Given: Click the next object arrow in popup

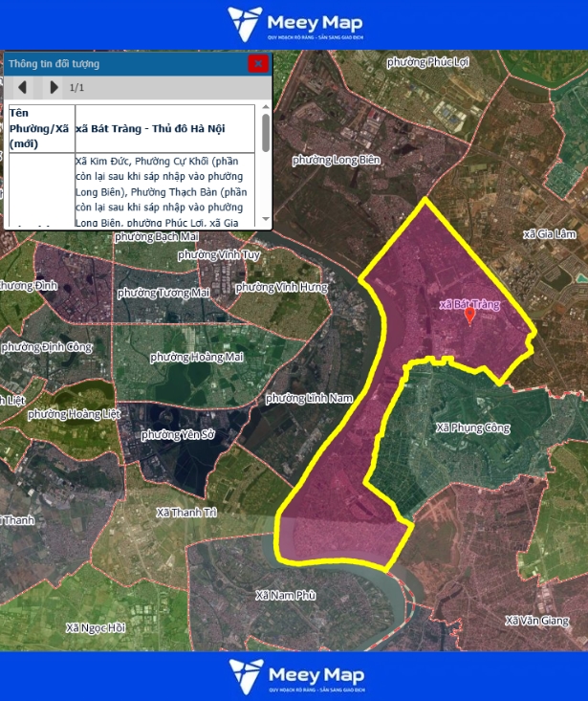Looking at the screenshot, I should 54,88.
